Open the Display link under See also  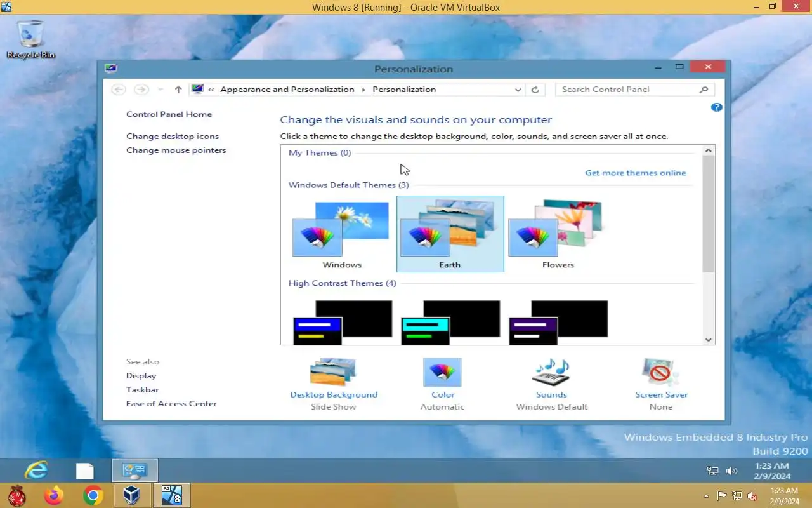(141, 376)
